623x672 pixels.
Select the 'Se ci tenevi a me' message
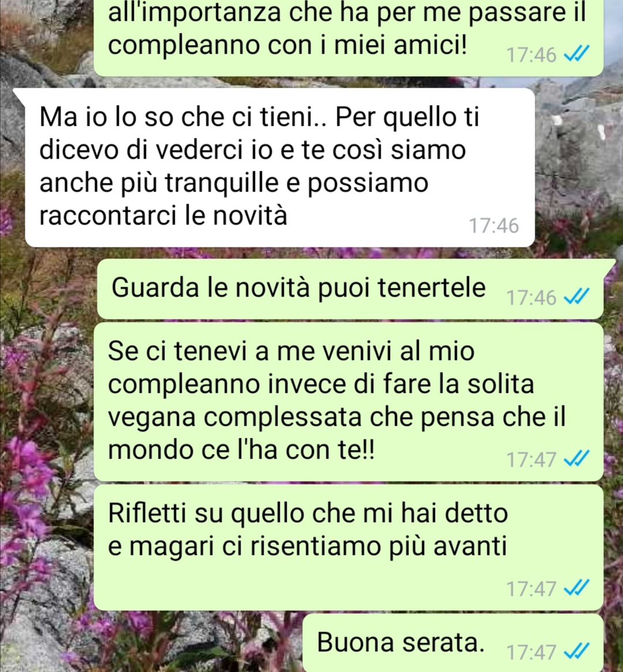(x=348, y=401)
